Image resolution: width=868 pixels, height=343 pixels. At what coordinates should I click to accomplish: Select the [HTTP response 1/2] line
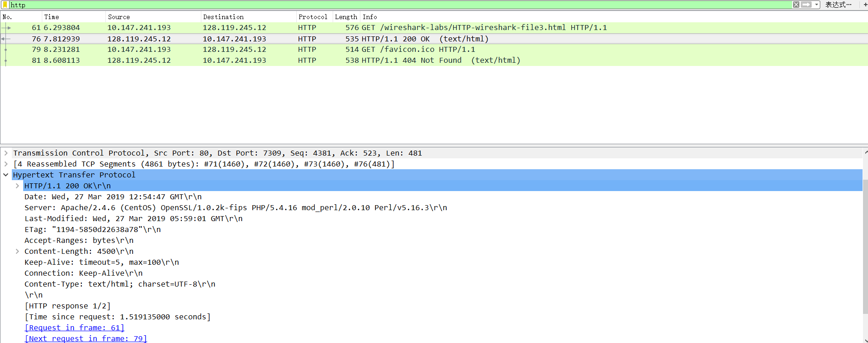pos(68,306)
